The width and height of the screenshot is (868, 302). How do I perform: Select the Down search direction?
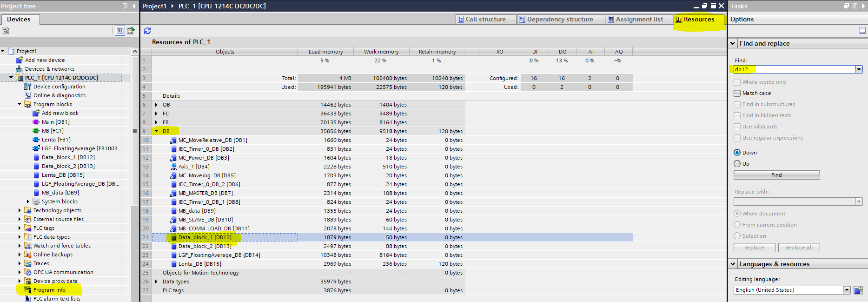(x=737, y=153)
